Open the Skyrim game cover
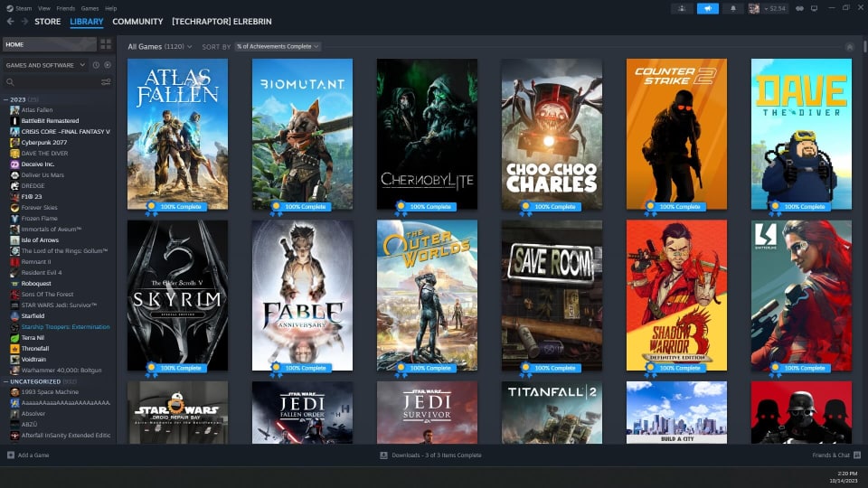The height and width of the screenshot is (488, 868). 178,296
